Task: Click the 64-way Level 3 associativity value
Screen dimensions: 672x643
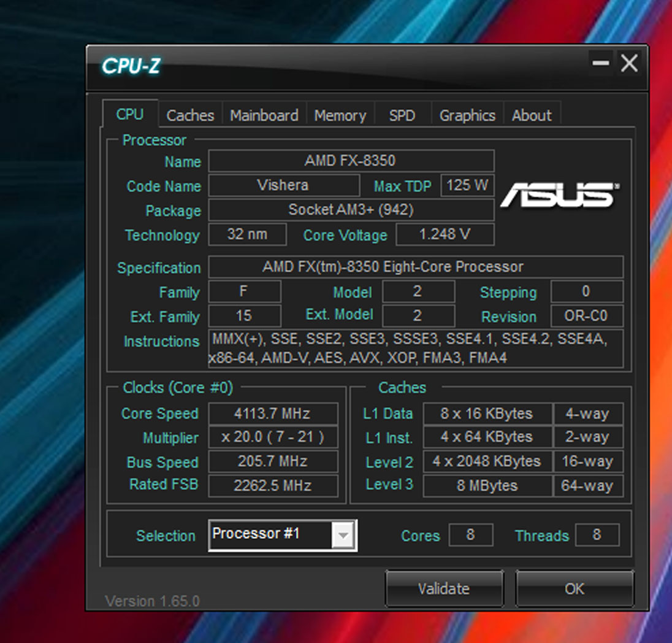Action: 588,485
